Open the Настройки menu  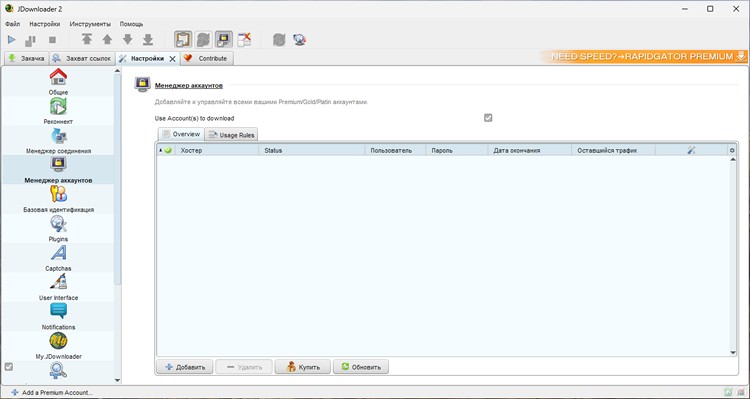pos(44,24)
